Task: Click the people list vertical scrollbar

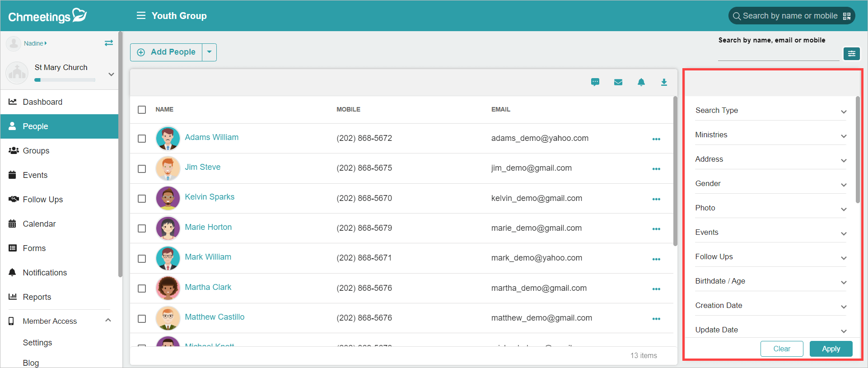Action: point(675,172)
